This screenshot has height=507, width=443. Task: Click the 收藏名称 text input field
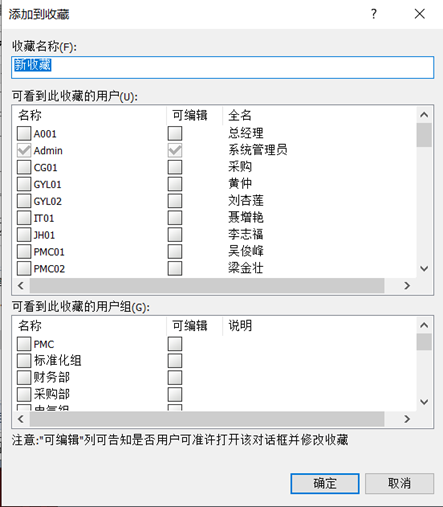pyautogui.click(x=223, y=68)
